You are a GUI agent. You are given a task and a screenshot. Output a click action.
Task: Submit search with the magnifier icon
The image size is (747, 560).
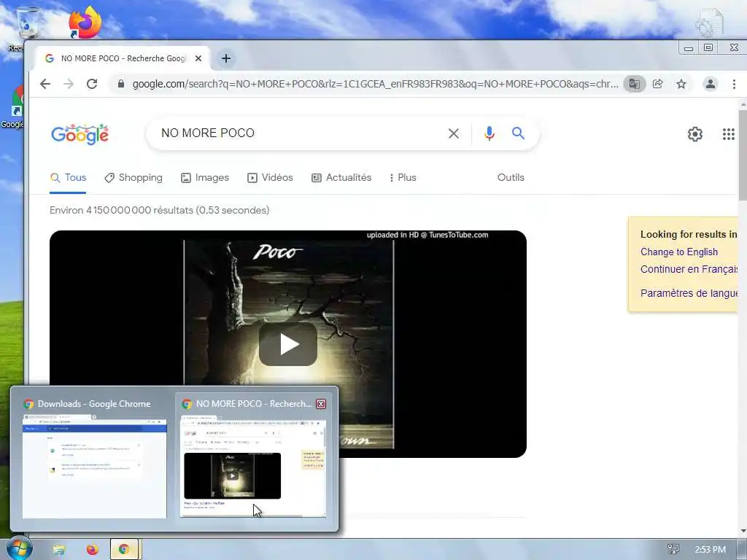(x=519, y=133)
